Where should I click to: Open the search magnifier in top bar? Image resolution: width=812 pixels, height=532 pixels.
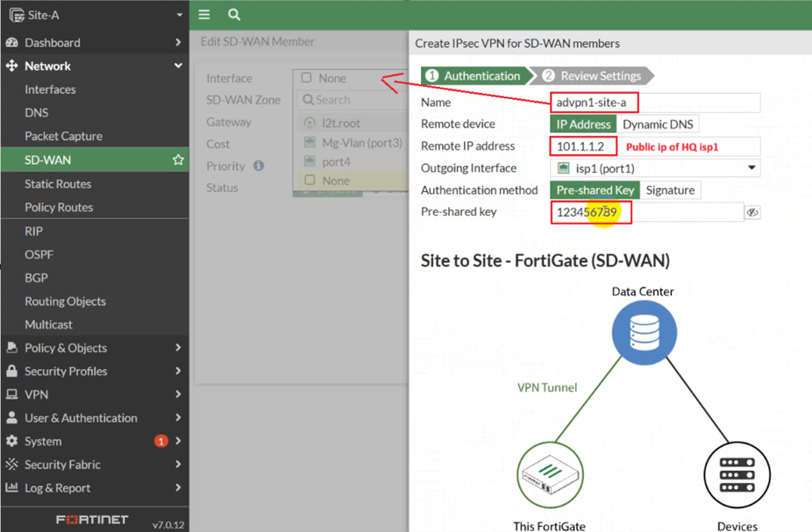(234, 15)
